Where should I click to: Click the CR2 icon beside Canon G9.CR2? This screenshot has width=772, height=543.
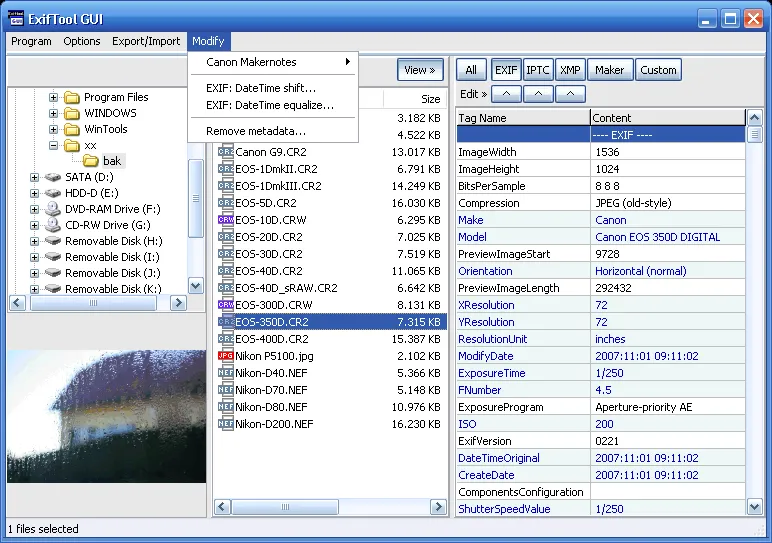(225, 152)
